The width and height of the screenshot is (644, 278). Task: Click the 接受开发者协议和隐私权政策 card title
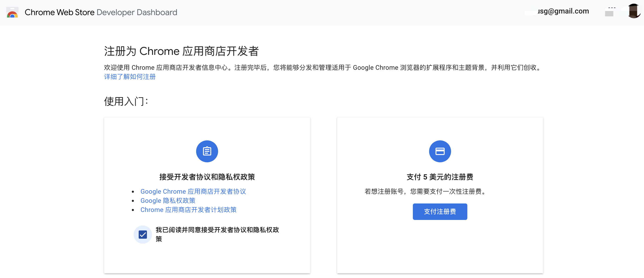tap(207, 177)
